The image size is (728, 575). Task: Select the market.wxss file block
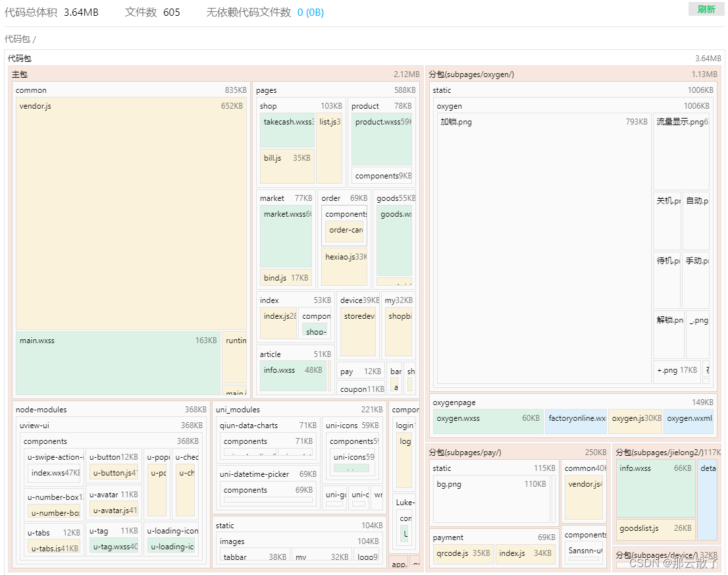click(x=286, y=236)
